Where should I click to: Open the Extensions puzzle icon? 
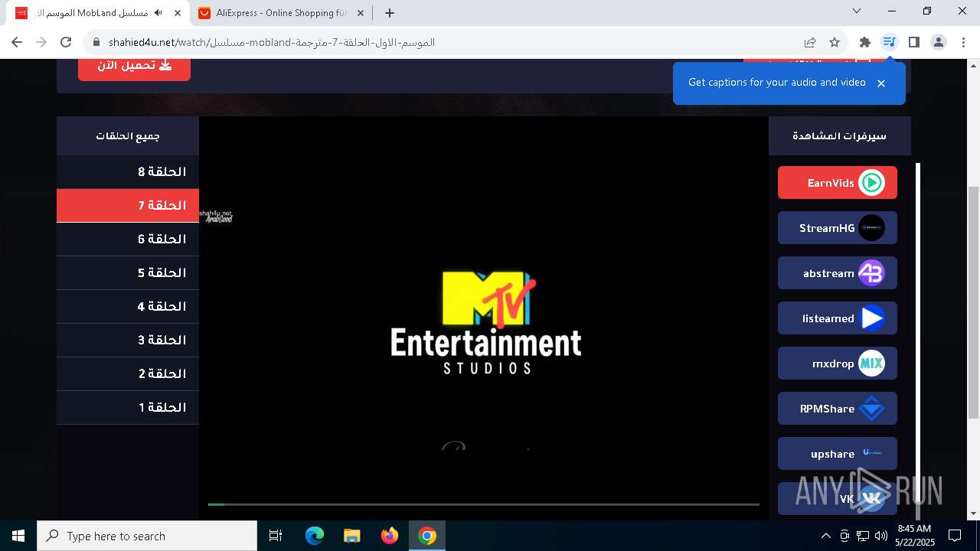(x=865, y=42)
